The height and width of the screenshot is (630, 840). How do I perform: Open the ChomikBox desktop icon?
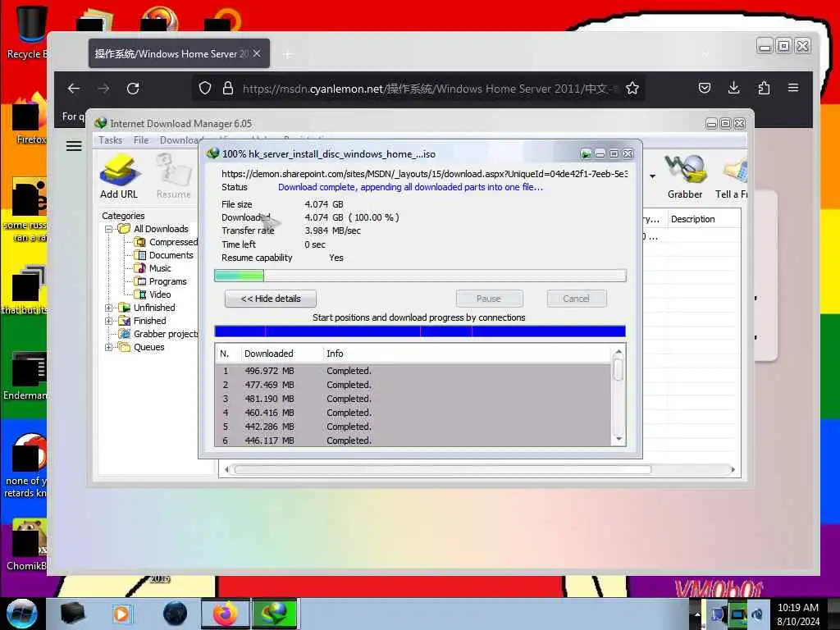pos(27,545)
